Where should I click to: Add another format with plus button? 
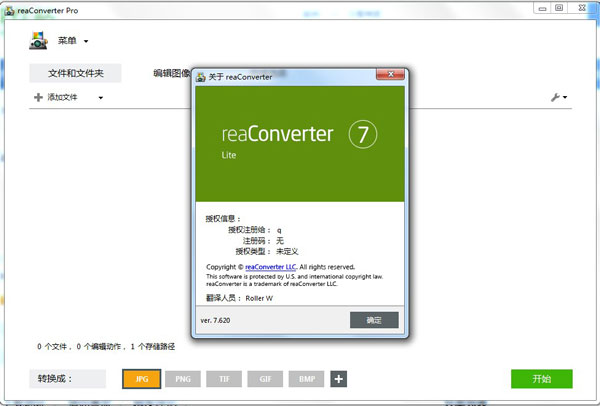(x=339, y=379)
